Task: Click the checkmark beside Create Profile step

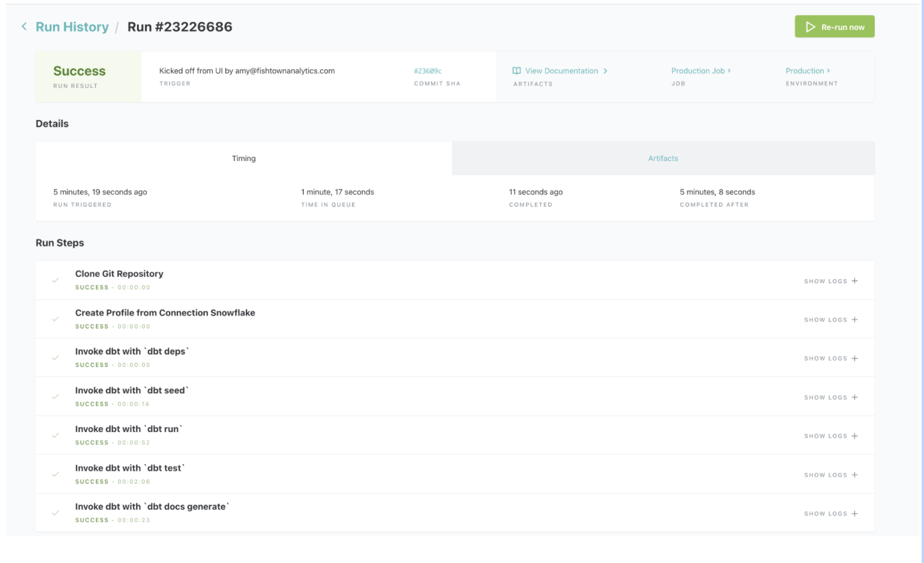Action: [56, 319]
